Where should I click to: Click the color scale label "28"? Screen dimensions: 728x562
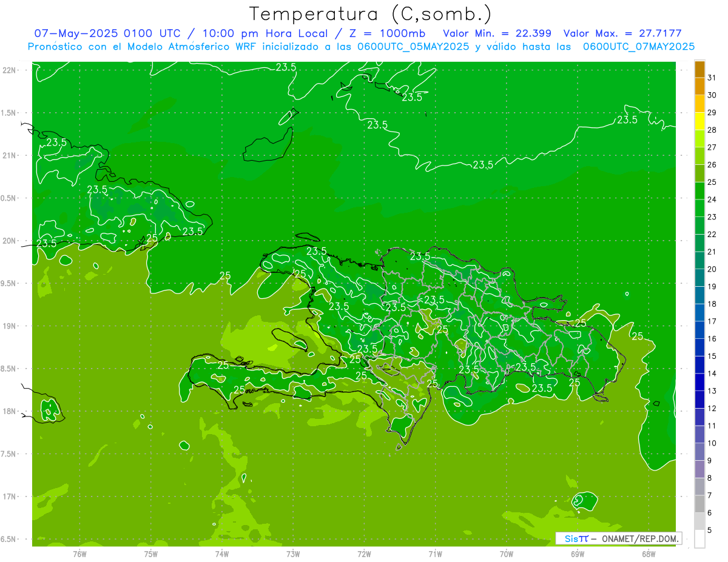coord(712,130)
